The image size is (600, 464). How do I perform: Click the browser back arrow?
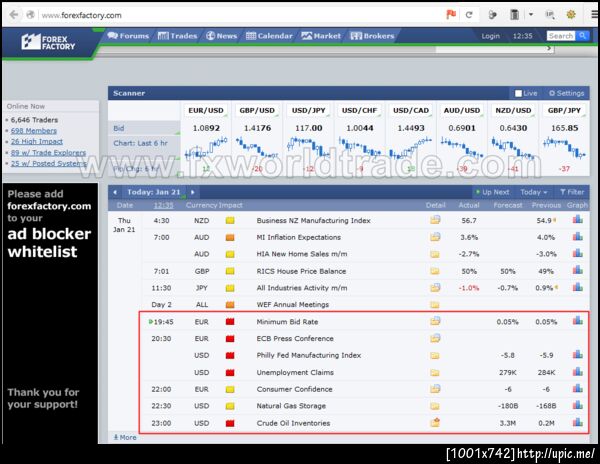[14, 15]
